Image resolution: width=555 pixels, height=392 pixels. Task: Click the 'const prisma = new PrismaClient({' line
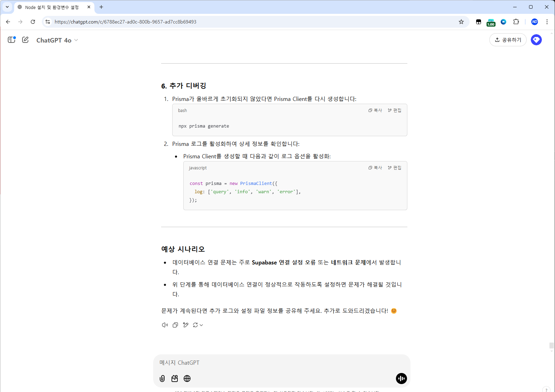click(x=233, y=184)
